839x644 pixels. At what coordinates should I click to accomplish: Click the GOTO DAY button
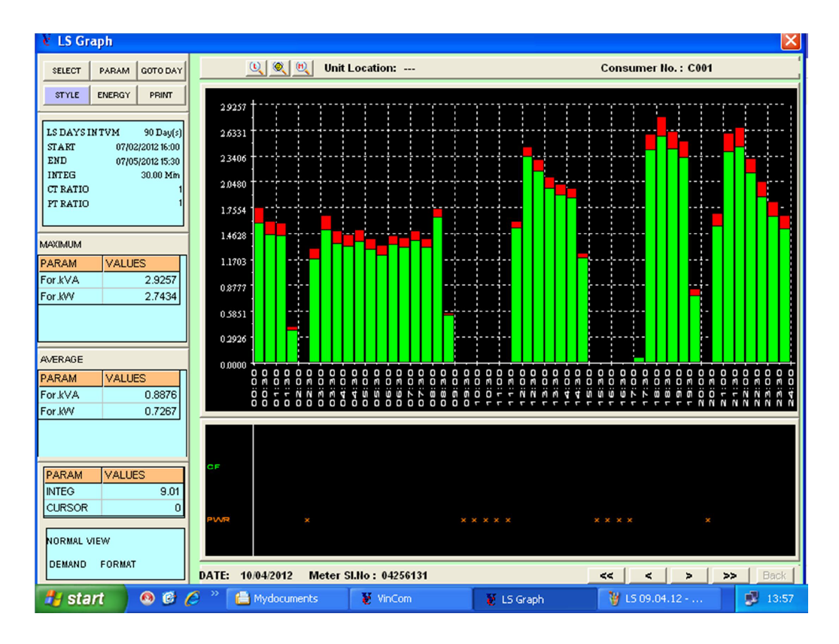tap(161, 70)
